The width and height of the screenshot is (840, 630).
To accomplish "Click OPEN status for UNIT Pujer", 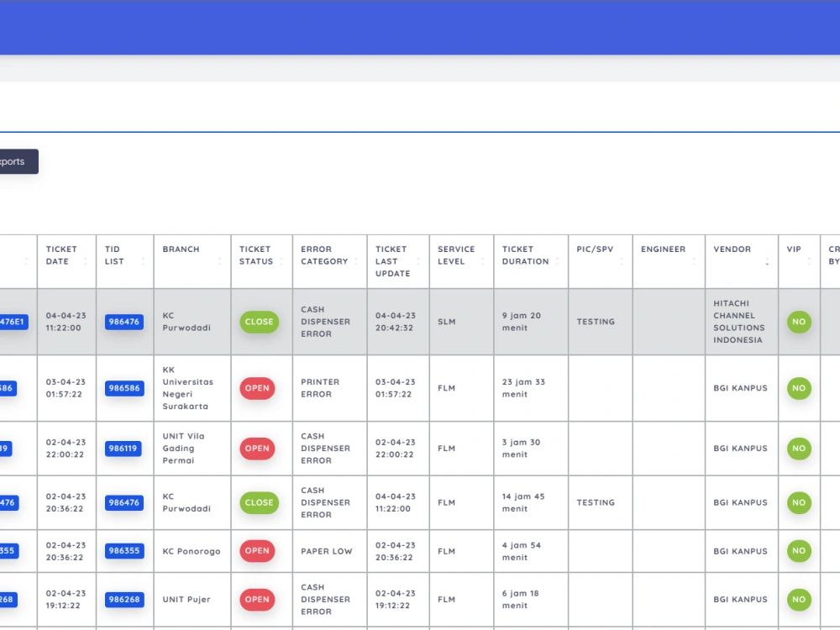I will coord(257,600).
